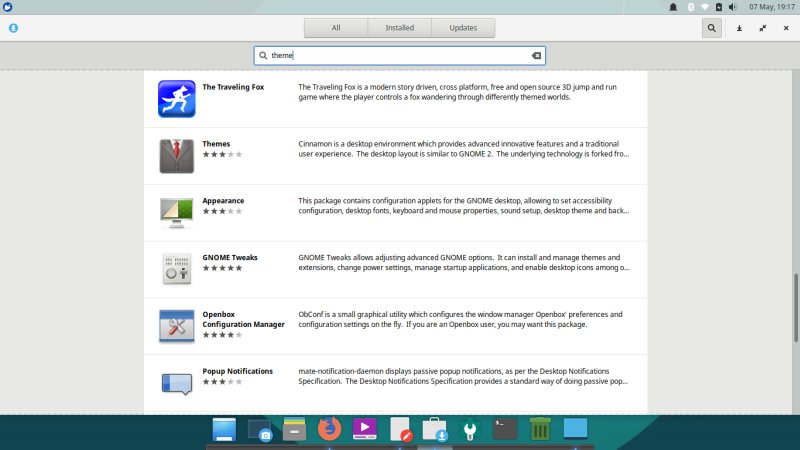Image resolution: width=800 pixels, height=450 pixels.
Task: Click the software updater icon at top left
Action: click(13, 28)
